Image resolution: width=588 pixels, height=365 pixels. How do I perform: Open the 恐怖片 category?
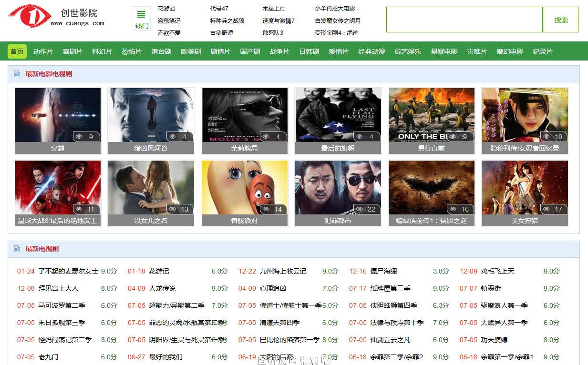pyautogui.click(x=132, y=51)
